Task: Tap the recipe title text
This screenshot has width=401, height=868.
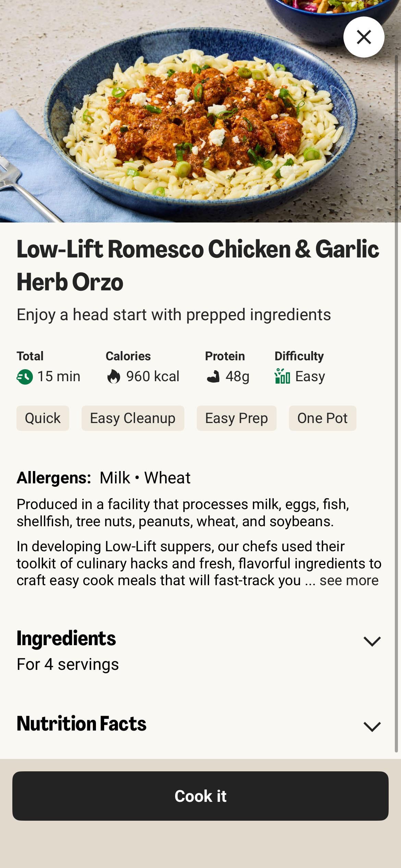Action: pyautogui.click(x=198, y=265)
